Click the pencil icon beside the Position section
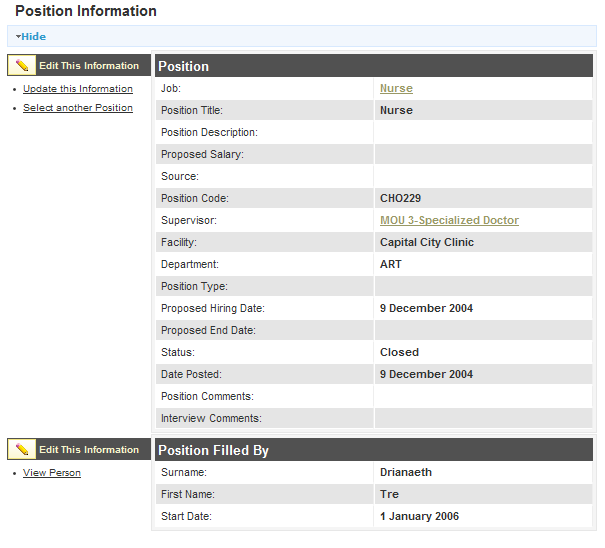 (x=23, y=66)
